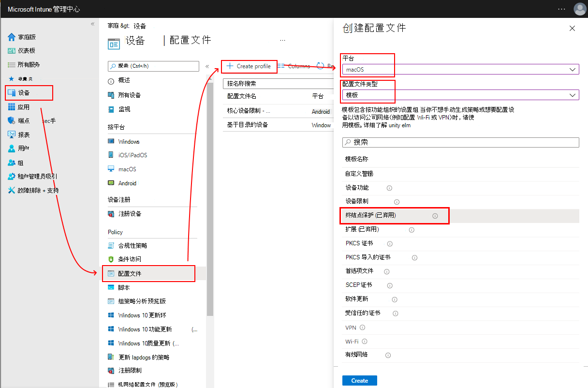Click info icon next to PKCS 导入的证书
The height and width of the screenshot is (388, 588).
coord(414,258)
